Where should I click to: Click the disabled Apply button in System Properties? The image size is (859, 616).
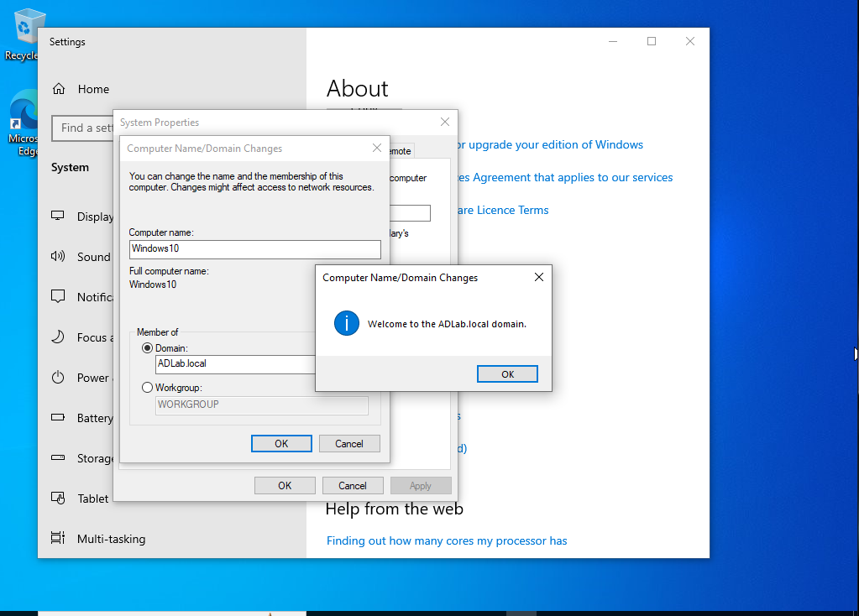pyautogui.click(x=421, y=486)
